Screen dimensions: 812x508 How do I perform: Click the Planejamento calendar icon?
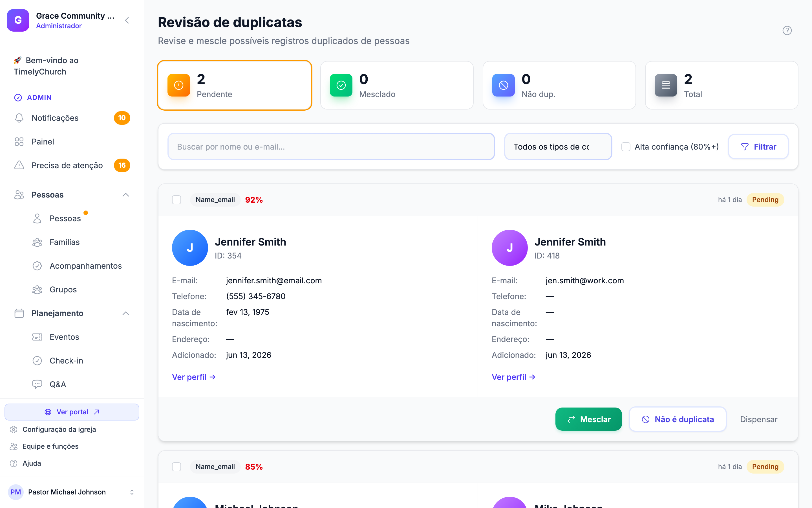(x=19, y=314)
